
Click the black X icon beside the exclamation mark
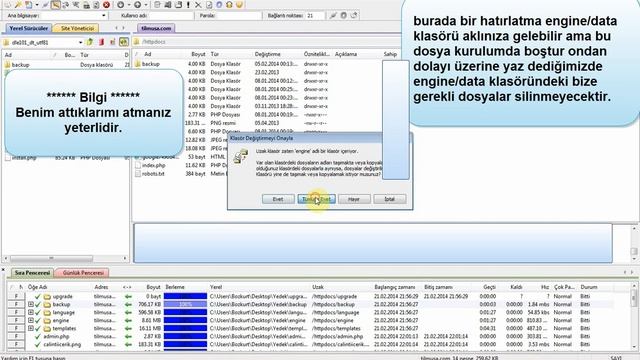click(x=198, y=5)
